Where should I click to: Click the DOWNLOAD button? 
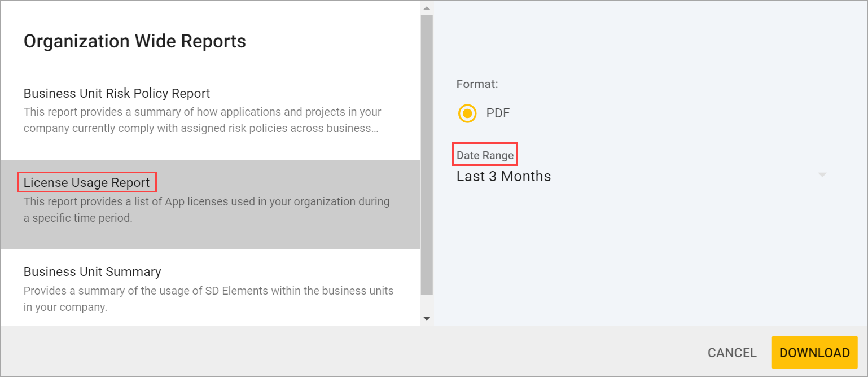point(814,352)
